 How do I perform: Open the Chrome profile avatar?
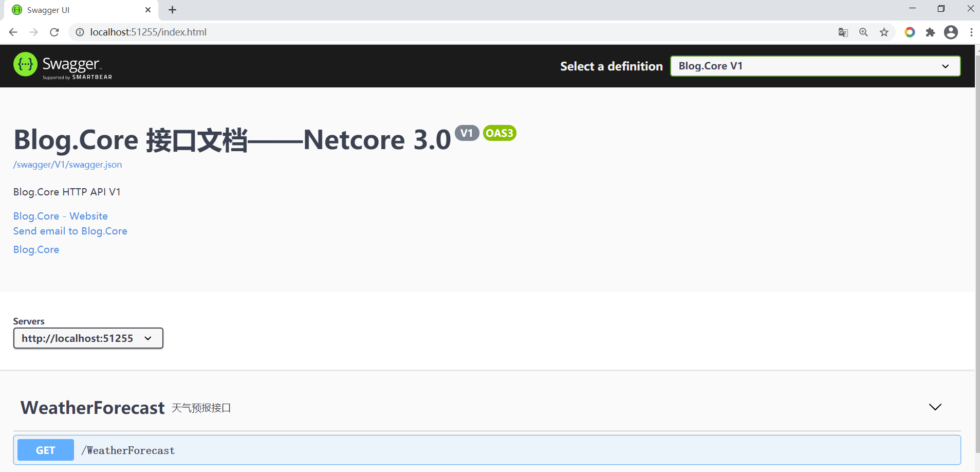point(951,32)
